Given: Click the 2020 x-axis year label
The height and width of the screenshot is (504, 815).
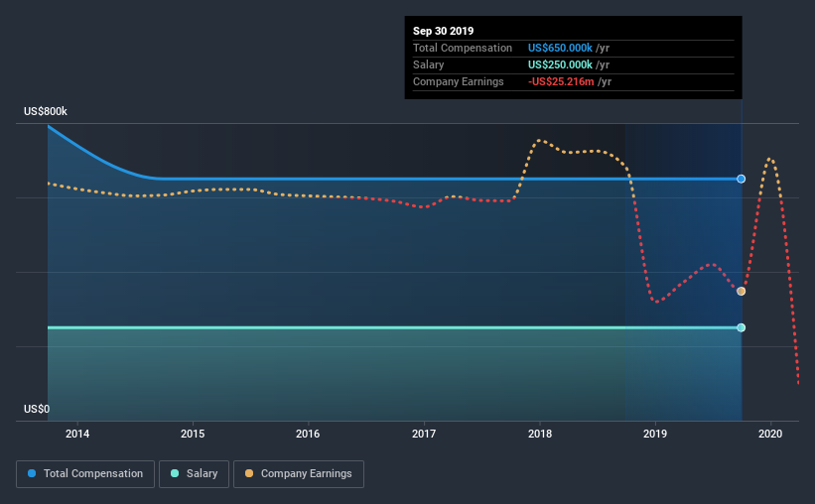Looking at the screenshot, I should pos(770,434).
